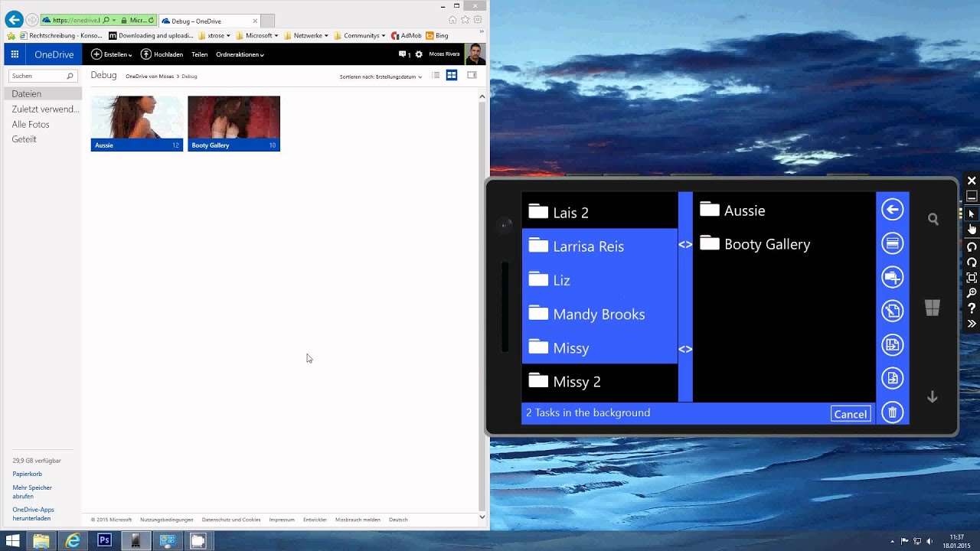Select Dateien in OneDrive sidebar
Screen dimensions: 980x551
coord(42,93)
